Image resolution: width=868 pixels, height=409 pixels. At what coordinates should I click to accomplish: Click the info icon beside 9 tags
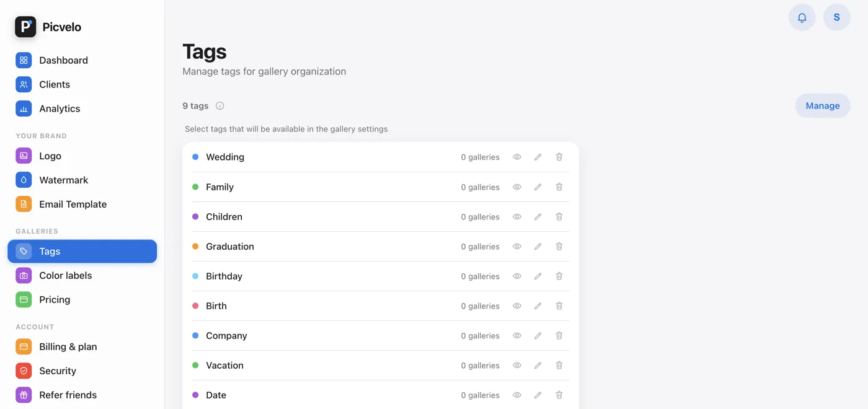click(219, 106)
